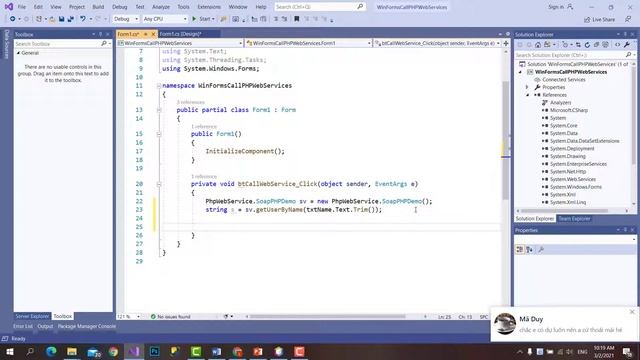Click the Property Pages wrench in Properties panel
The image size is (640, 360).
pyautogui.click(x=541, y=249)
